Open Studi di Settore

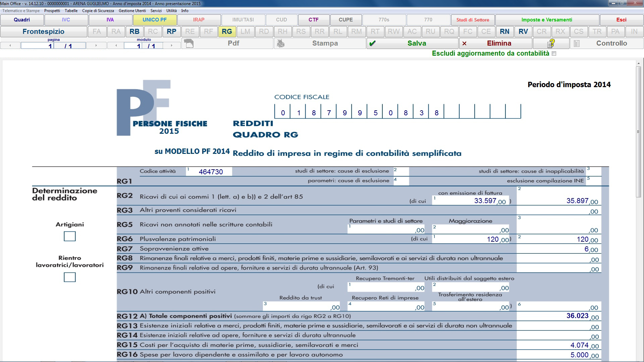click(x=473, y=20)
